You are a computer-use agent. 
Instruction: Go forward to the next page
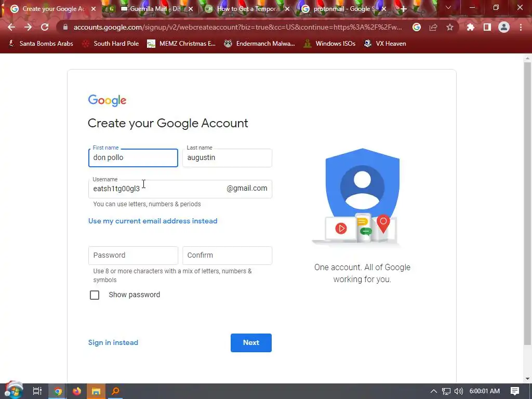click(28, 27)
